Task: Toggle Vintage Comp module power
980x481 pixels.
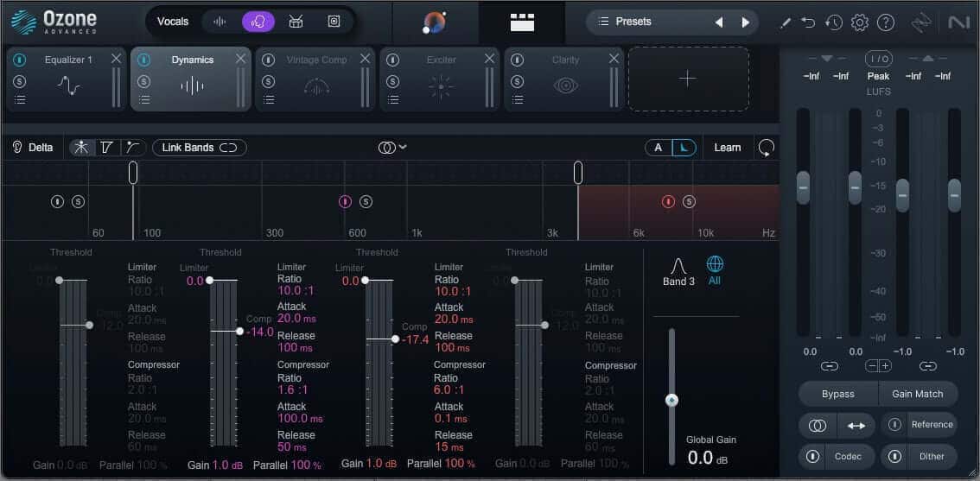Action: coord(269,60)
